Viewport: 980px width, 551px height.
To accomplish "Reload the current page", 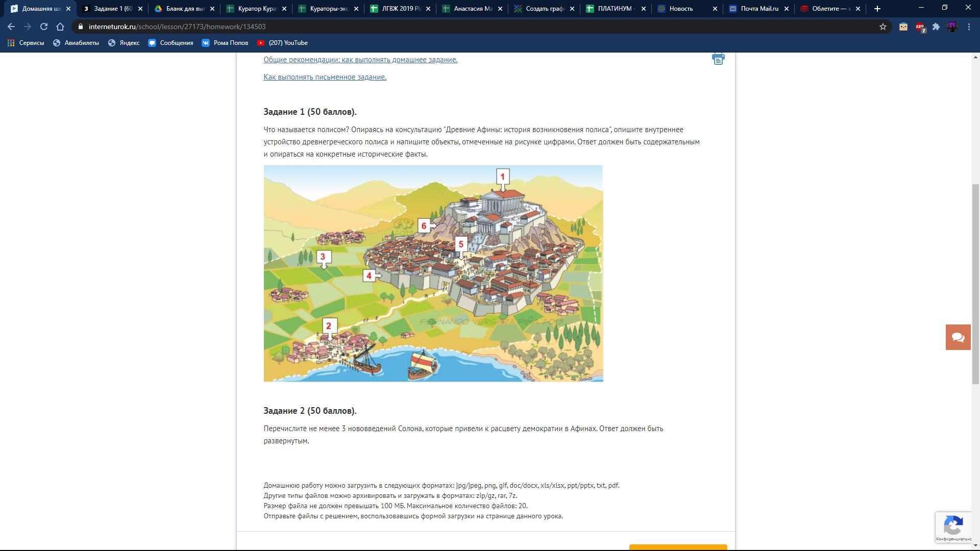I will tap(44, 27).
